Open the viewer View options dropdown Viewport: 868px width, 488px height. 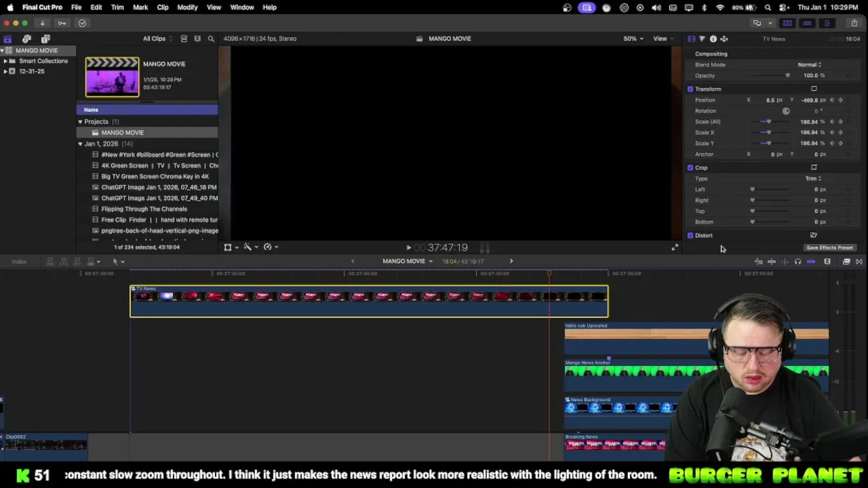[x=663, y=39]
